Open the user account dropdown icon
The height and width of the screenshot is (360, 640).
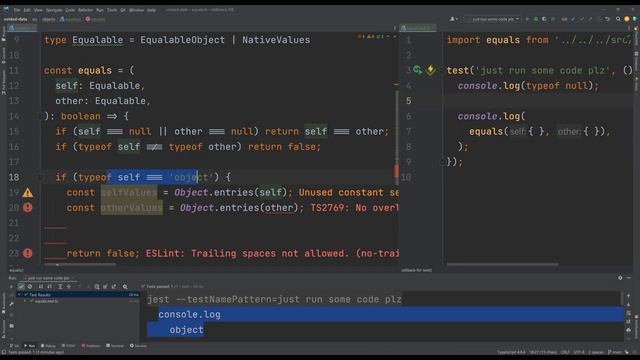tap(453, 19)
